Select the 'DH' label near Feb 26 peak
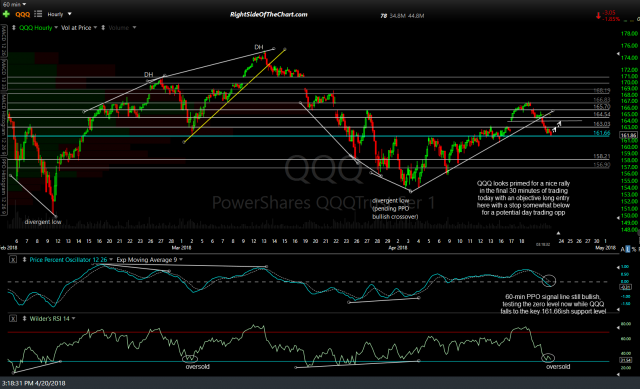Screen dimensions: 640x389 point(149,75)
